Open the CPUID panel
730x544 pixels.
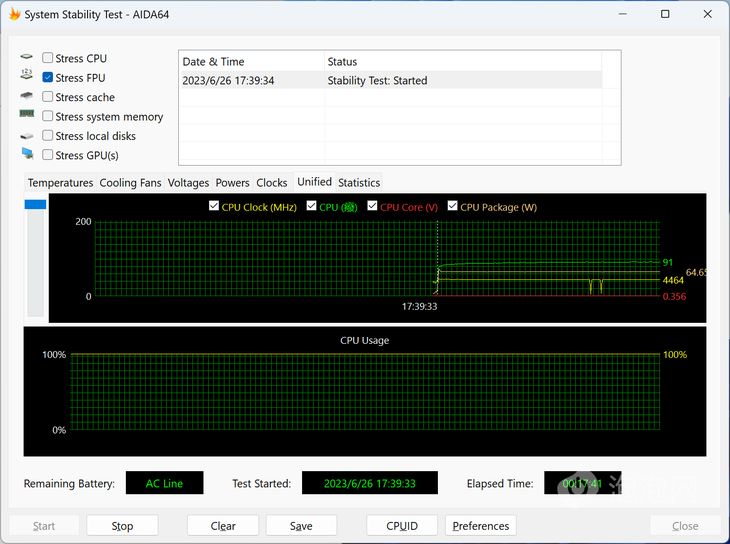tap(402, 526)
